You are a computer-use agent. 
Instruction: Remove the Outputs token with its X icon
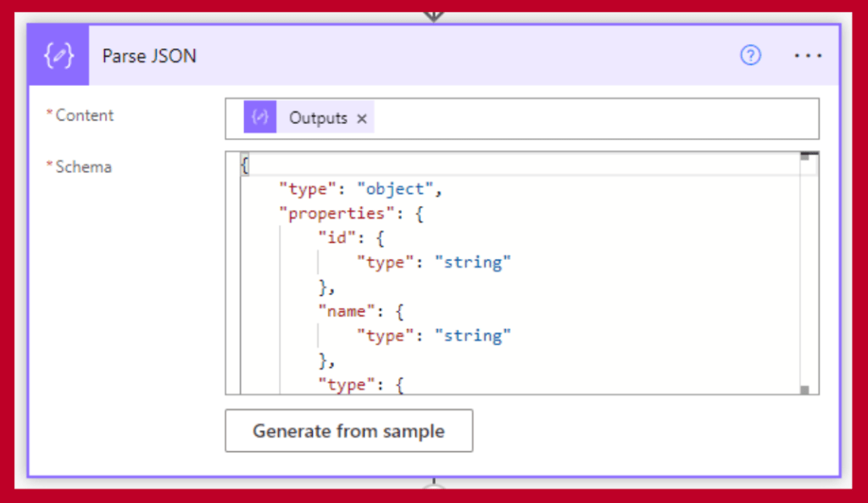point(362,118)
